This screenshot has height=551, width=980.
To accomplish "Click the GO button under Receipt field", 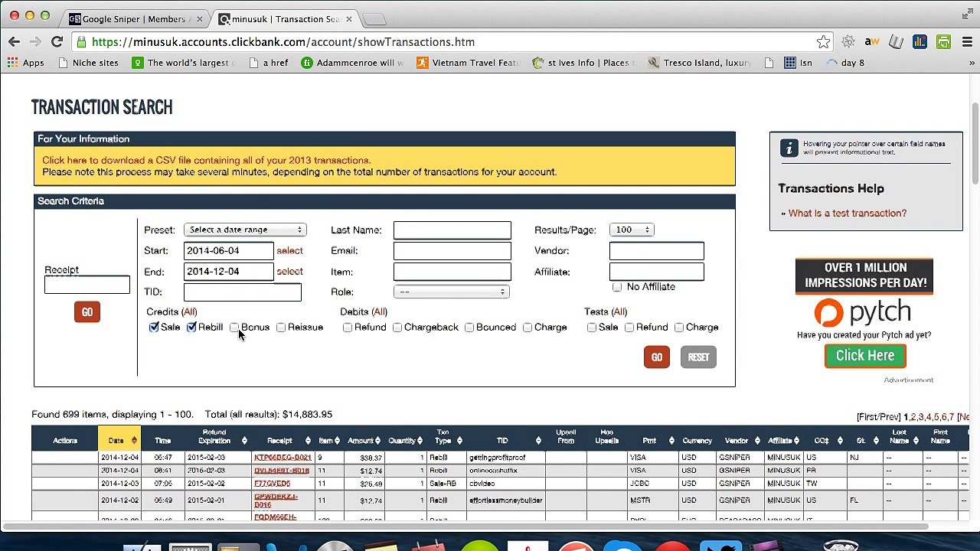I will 87,312.
